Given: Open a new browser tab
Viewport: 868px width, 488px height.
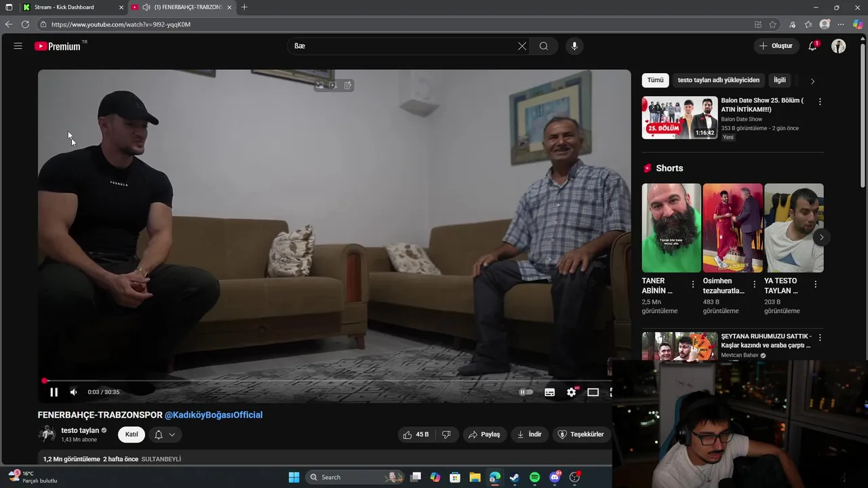Looking at the screenshot, I should coord(244,7).
